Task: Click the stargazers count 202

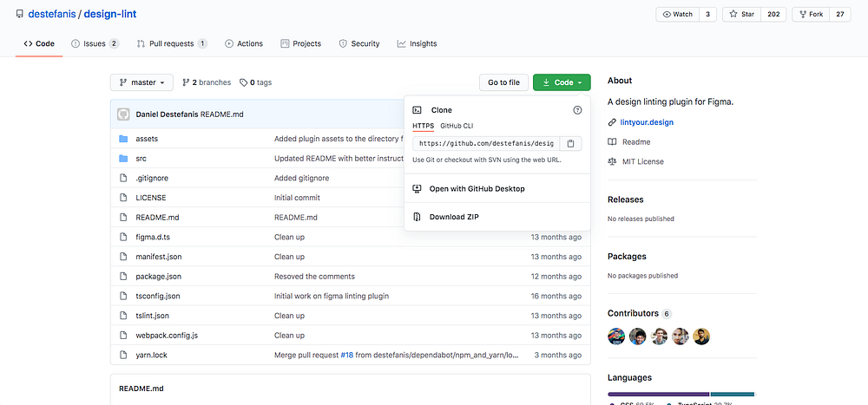Action: (x=773, y=15)
